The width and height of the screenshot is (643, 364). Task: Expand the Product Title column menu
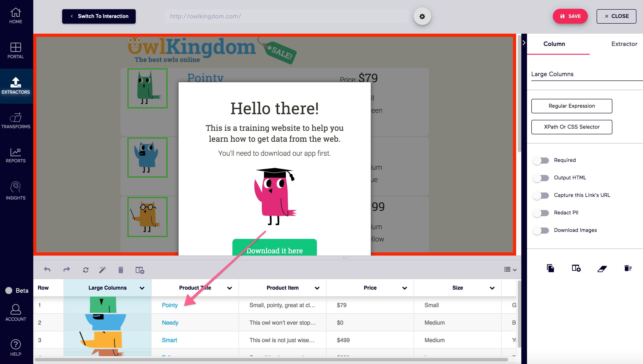pyautogui.click(x=230, y=288)
